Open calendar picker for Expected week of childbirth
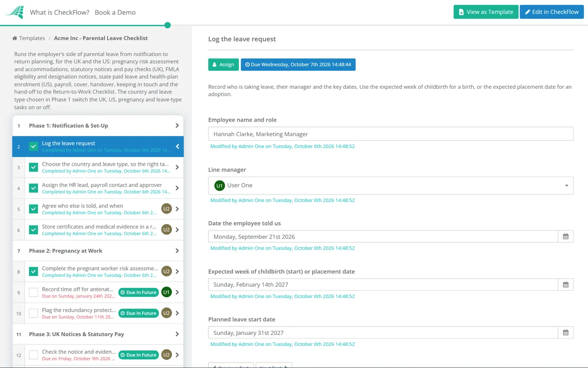This screenshot has width=588, height=368. coord(565,285)
